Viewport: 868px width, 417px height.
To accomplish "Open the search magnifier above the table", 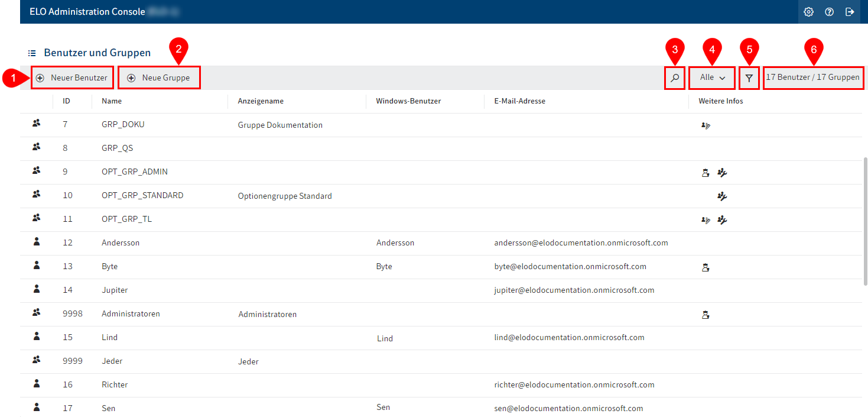I will 674,77.
